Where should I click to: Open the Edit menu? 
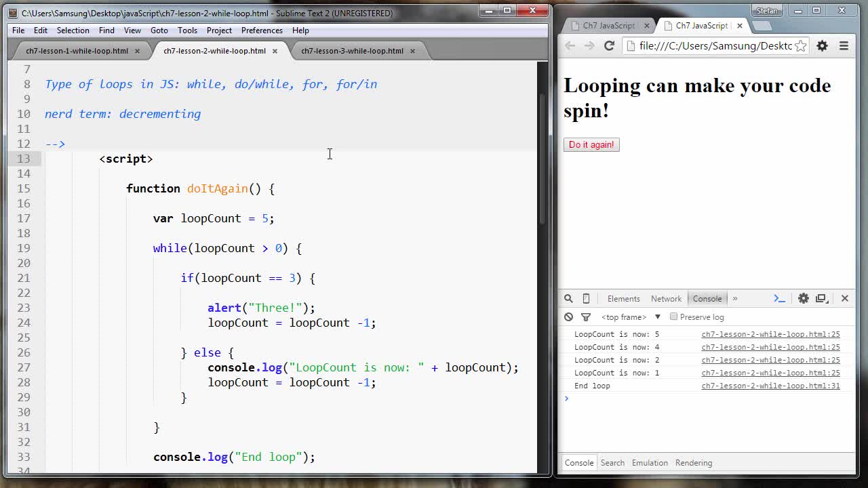click(41, 30)
